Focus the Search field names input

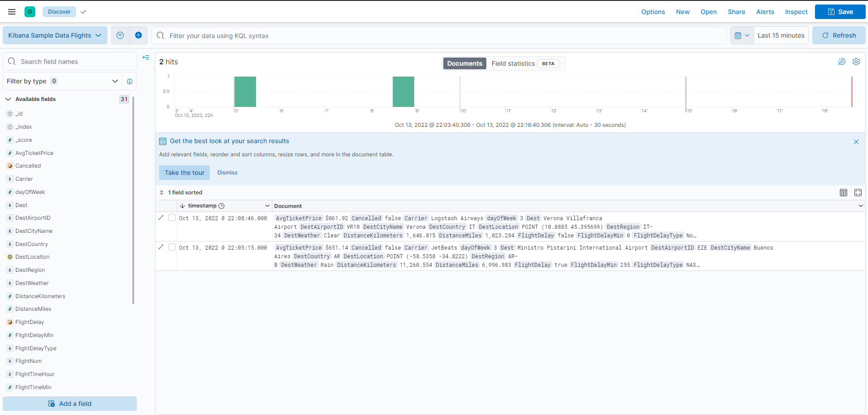point(70,61)
